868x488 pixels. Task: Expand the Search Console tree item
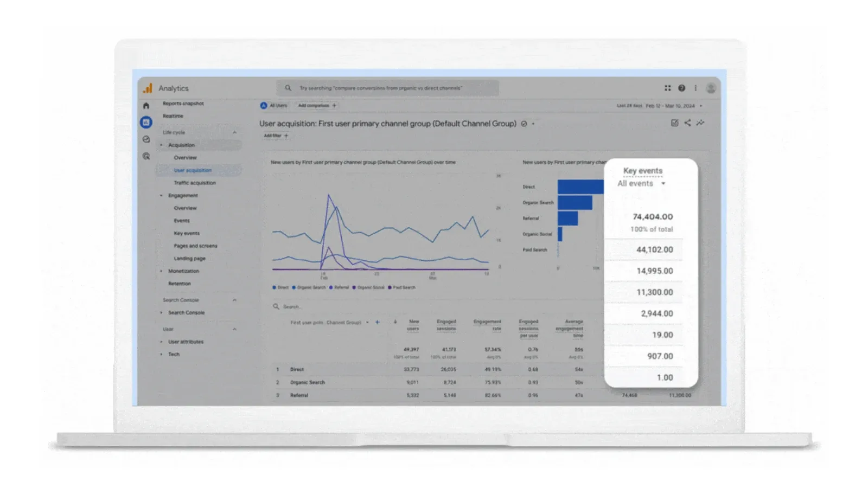[161, 313]
